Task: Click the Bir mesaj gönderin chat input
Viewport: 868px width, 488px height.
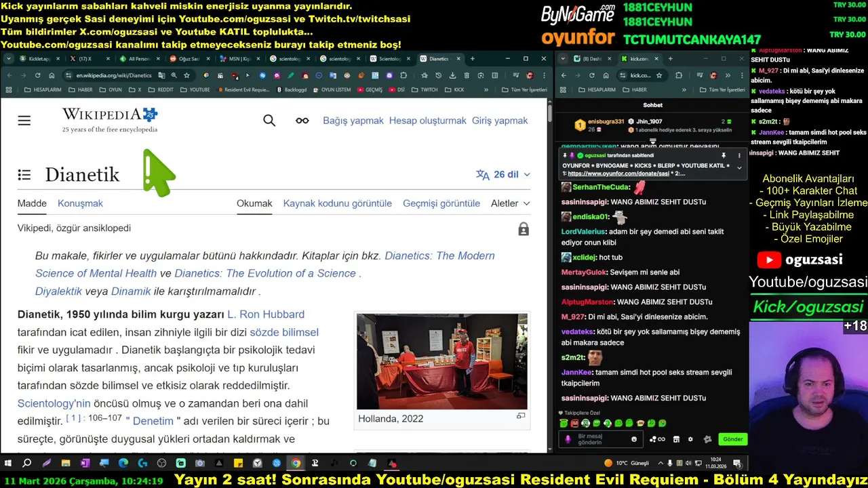Action: point(602,439)
